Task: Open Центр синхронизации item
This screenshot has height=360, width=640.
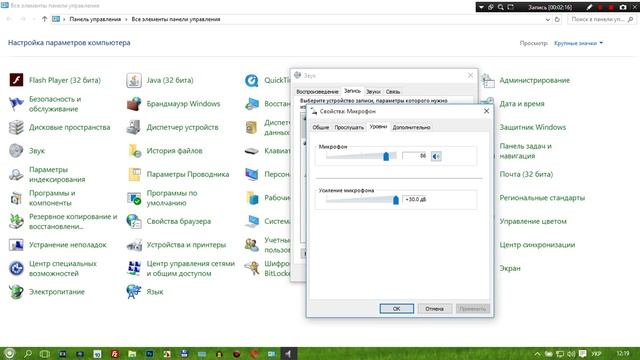Action: coord(537,245)
